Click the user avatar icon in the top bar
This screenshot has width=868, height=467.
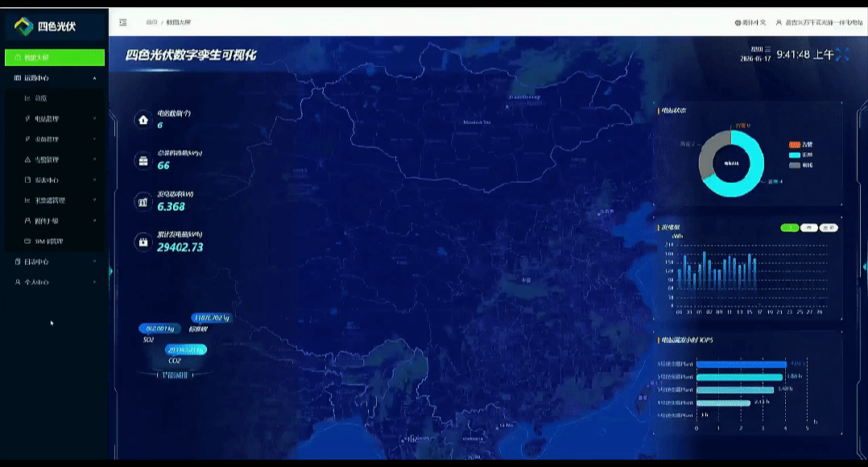click(779, 23)
